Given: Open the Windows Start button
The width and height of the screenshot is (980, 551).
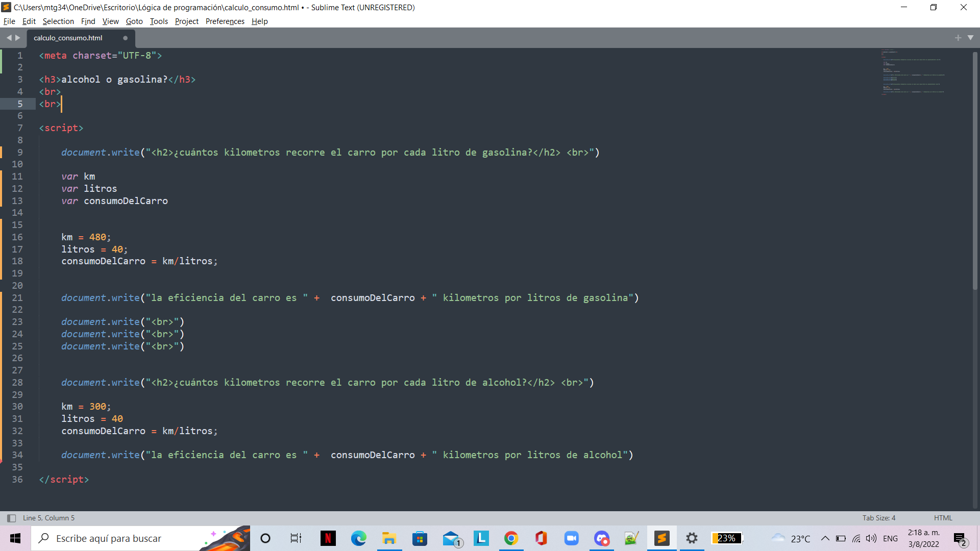Looking at the screenshot, I should point(15,538).
